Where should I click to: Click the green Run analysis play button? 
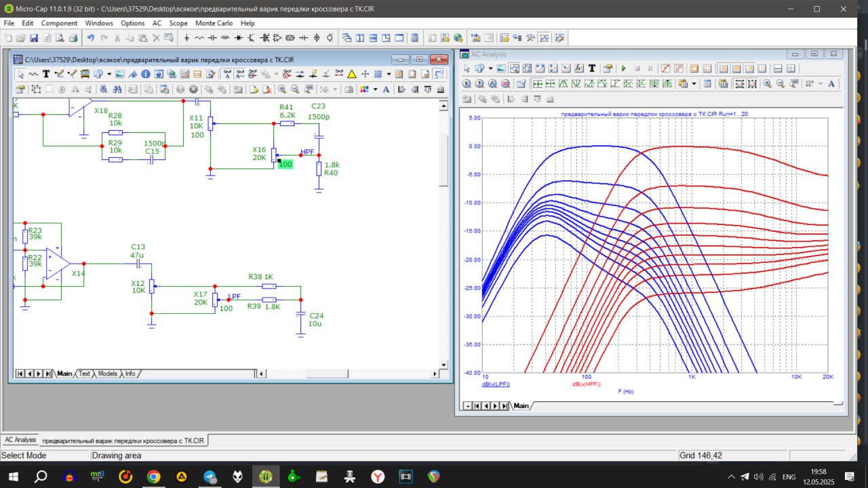623,68
